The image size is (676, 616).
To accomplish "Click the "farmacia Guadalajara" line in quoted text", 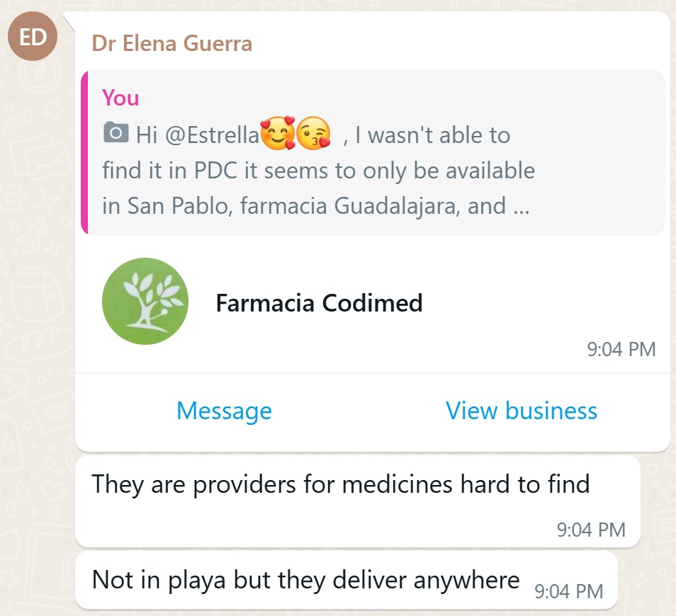I will 305,206.
